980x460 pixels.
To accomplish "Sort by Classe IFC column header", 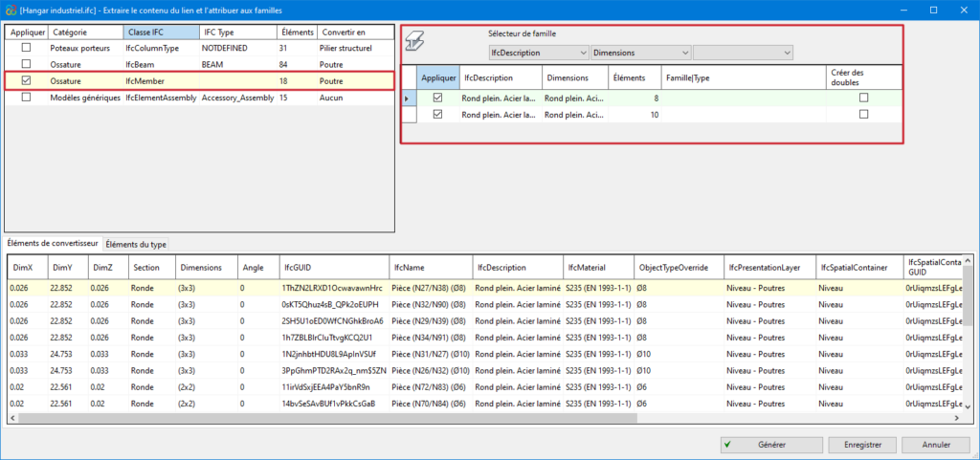I will [160, 32].
